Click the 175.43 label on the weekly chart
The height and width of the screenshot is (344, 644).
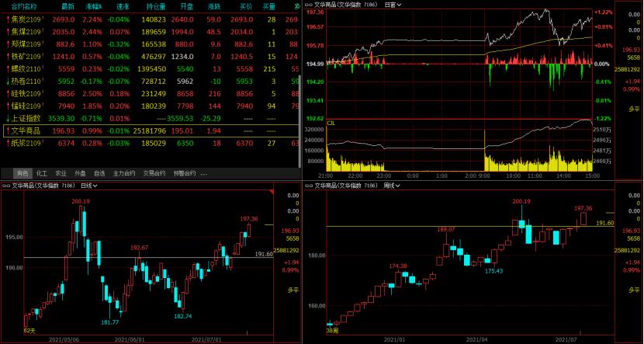494,271
